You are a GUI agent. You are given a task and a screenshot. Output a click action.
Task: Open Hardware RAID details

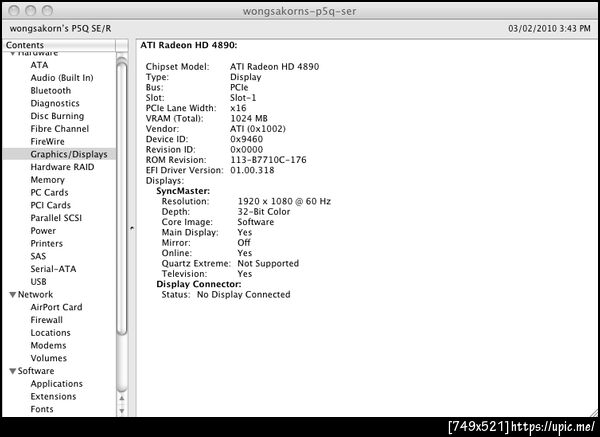click(62, 167)
